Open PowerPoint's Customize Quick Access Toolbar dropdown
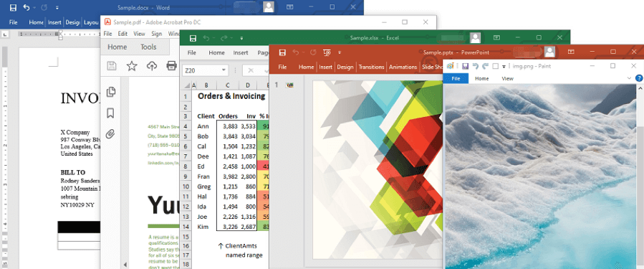Image resolution: width=644 pixels, height=269 pixels. (x=340, y=52)
